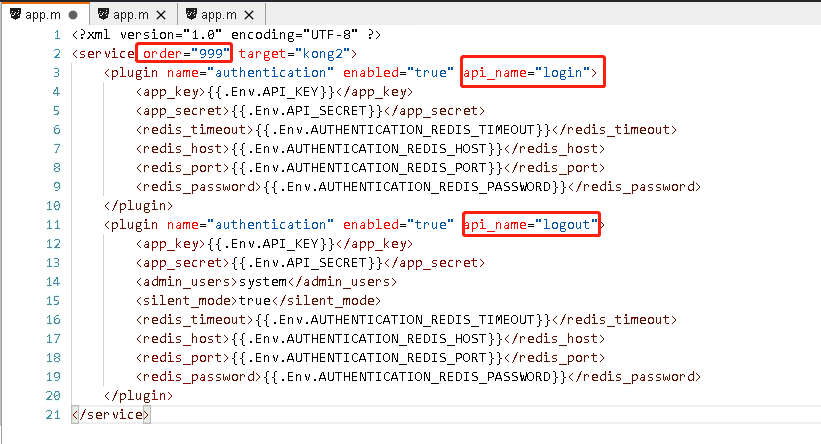
Task: Click line number 11 in the gutter
Action: click(x=54, y=225)
